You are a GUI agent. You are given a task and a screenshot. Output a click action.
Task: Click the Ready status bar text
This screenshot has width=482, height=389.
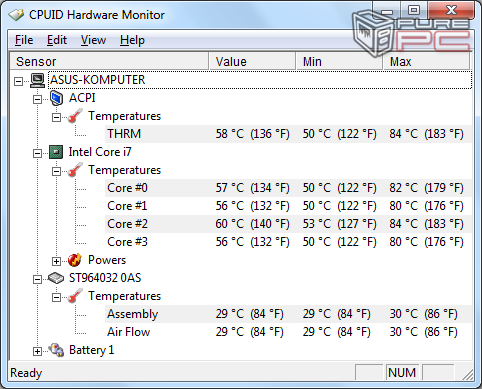tap(26, 373)
